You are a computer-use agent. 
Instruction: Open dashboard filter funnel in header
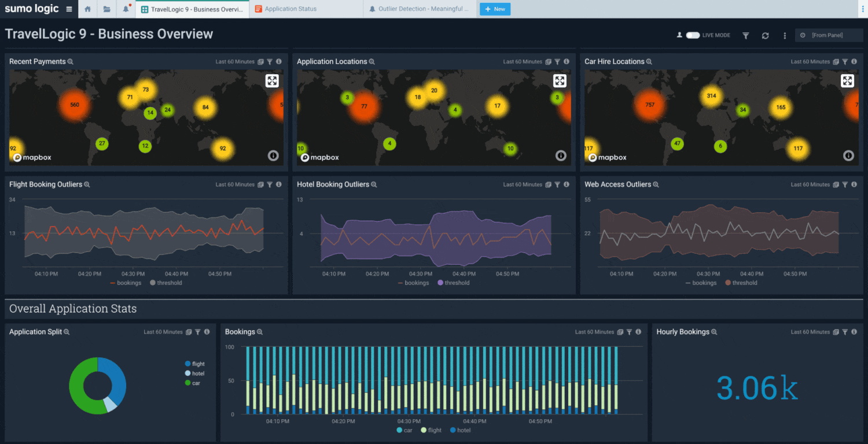(x=746, y=35)
